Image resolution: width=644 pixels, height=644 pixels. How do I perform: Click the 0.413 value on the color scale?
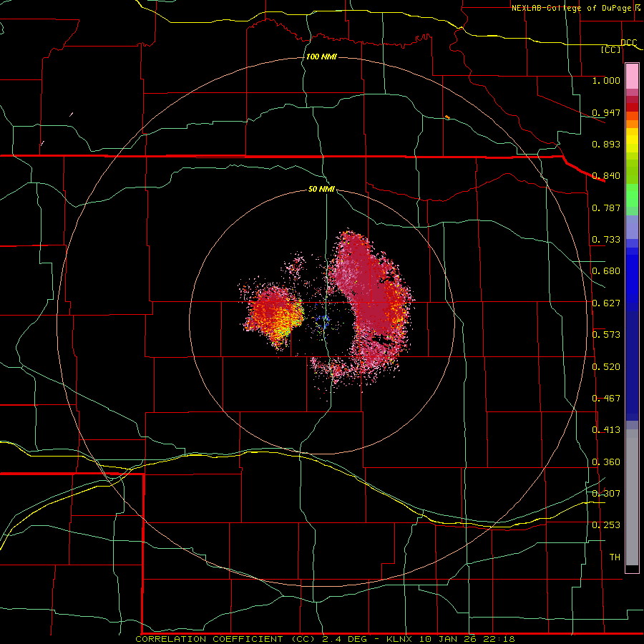[x=606, y=430]
